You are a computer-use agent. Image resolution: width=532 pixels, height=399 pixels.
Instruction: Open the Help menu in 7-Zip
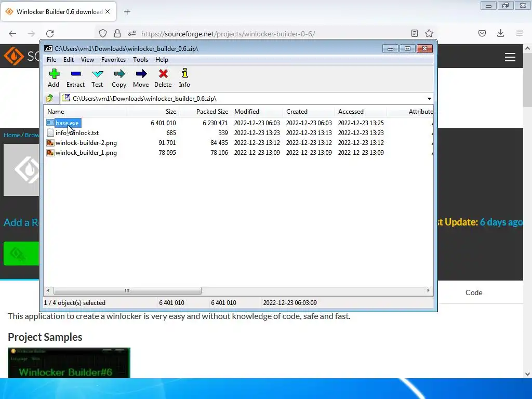(162, 60)
